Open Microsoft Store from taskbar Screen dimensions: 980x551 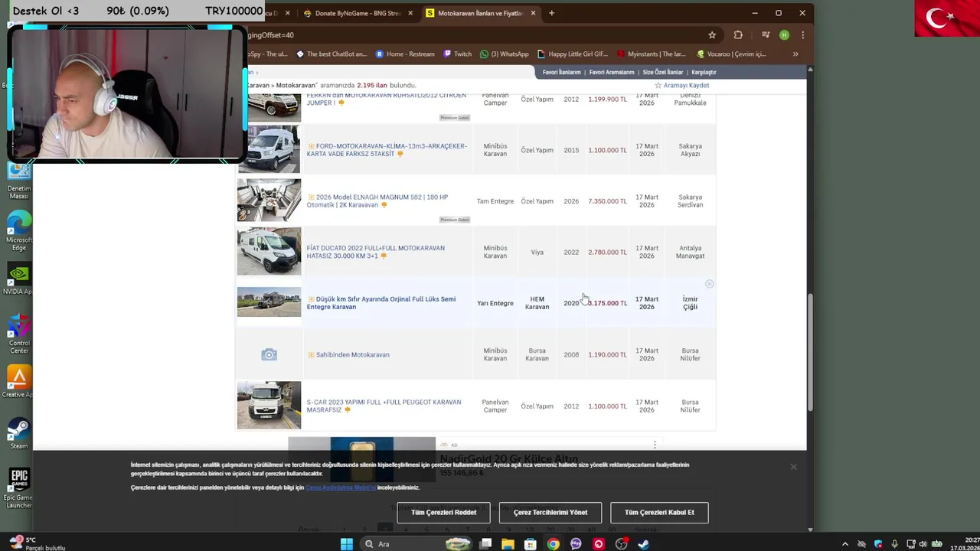pos(530,544)
